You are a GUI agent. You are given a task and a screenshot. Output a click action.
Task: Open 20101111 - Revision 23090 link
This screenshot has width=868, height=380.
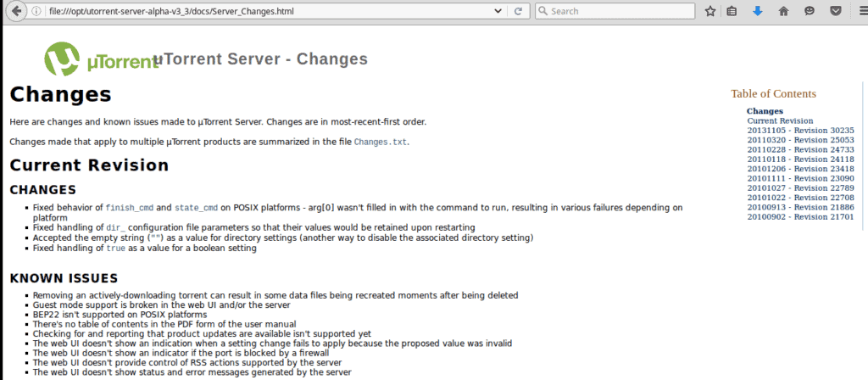800,178
